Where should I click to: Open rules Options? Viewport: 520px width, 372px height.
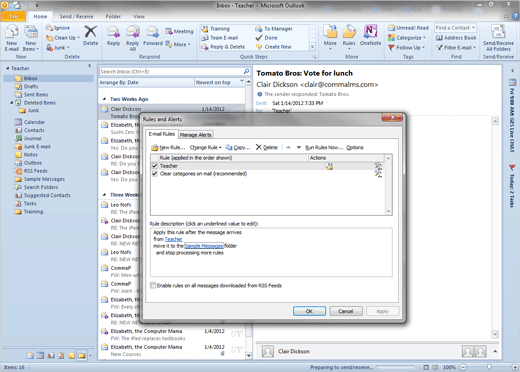[x=355, y=147]
